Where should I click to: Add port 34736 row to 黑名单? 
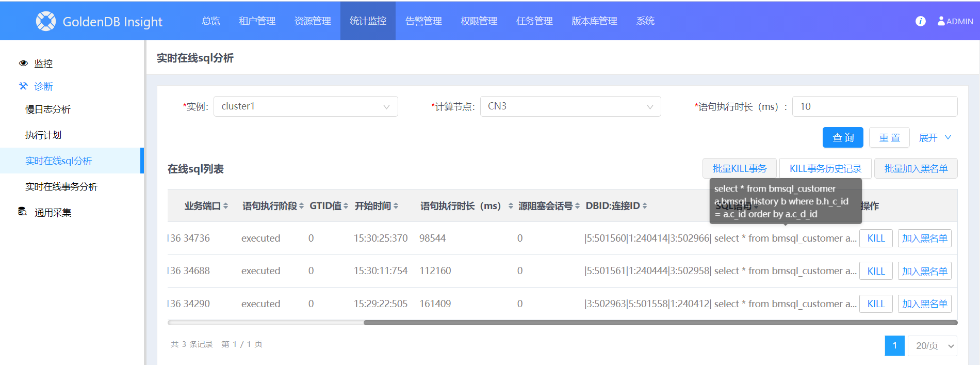click(x=925, y=238)
